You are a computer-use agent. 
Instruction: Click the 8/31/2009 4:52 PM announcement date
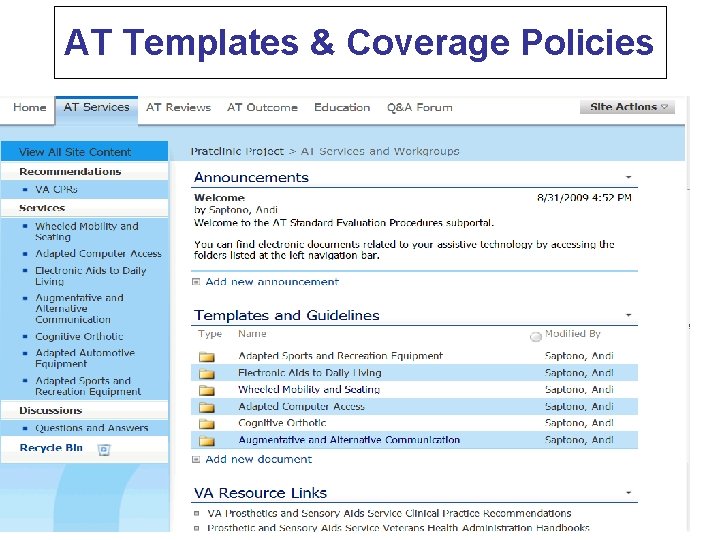pos(585,198)
